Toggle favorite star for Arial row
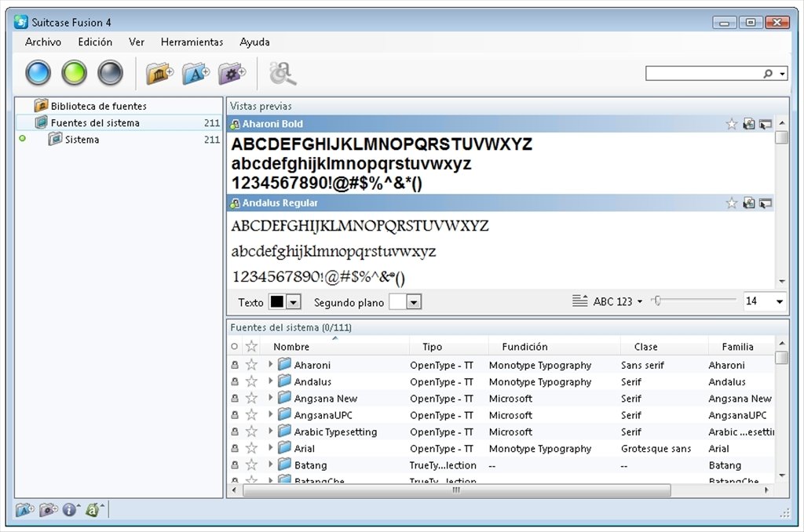Viewport: 804px width, 532px height. 251,448
